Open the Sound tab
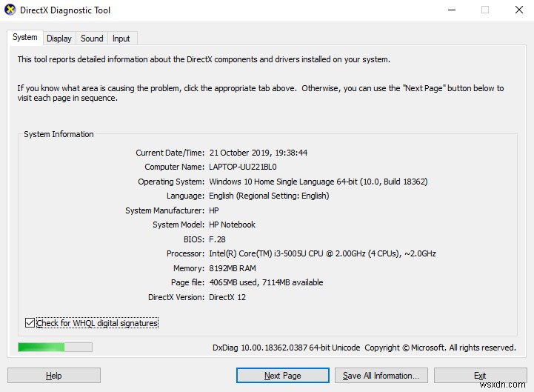This screenshot has height=392, width=534. [x=92, y=39]
